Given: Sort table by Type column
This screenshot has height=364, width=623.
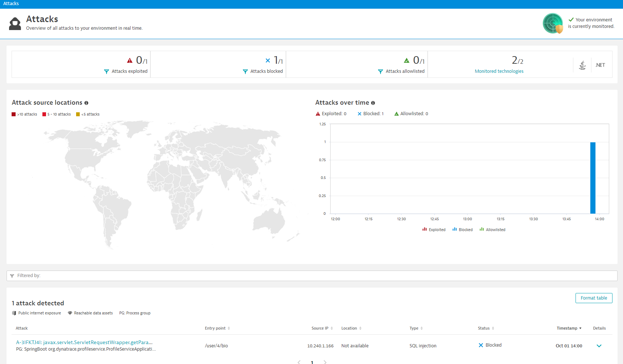Looking at the screenshot, I should (416, 328).
